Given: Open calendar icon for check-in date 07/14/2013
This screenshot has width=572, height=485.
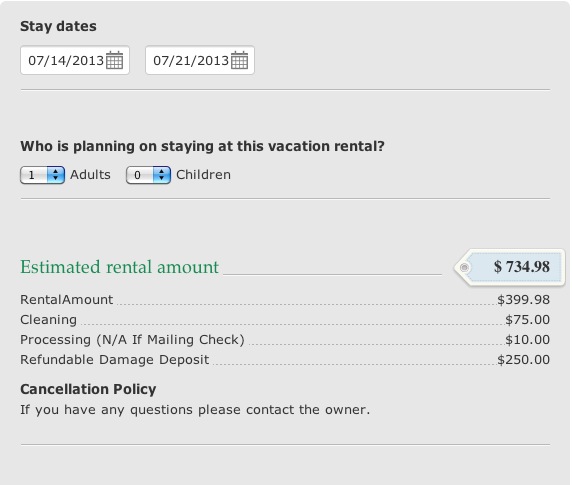Looking at the screenshot, I should point(114,60).
